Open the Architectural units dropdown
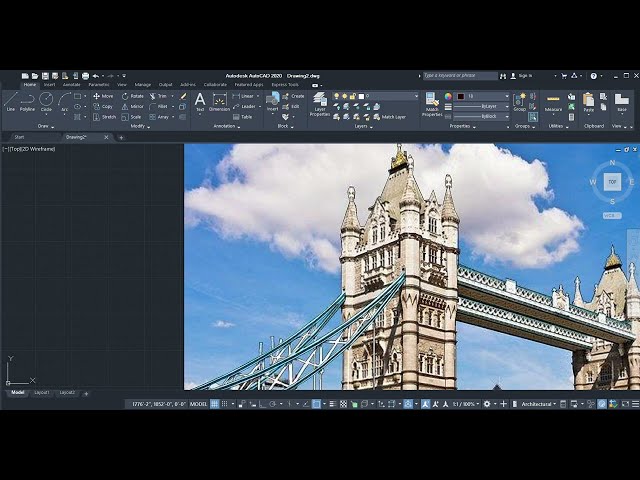This screenshot has width=640, height=480. point(539,404)
